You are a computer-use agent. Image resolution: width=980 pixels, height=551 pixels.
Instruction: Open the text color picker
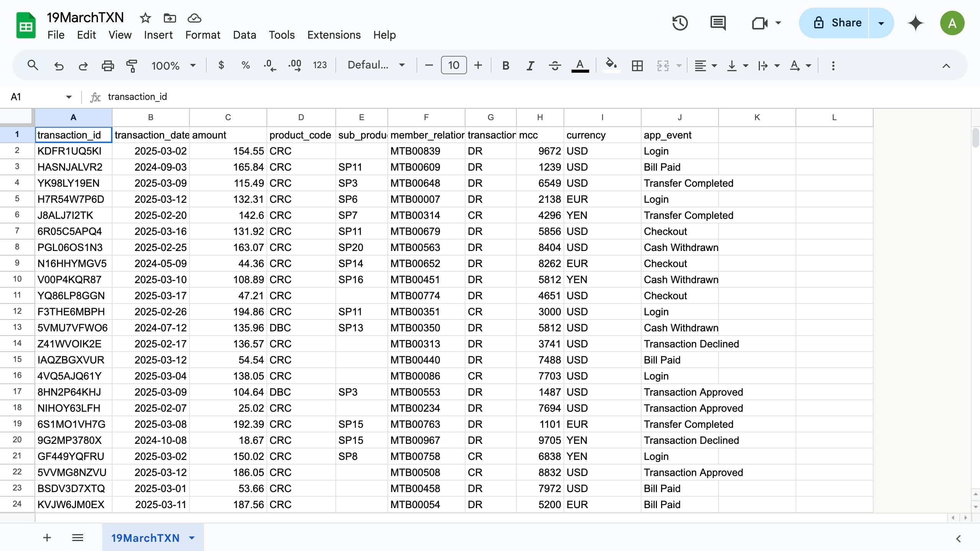(580, 66)
